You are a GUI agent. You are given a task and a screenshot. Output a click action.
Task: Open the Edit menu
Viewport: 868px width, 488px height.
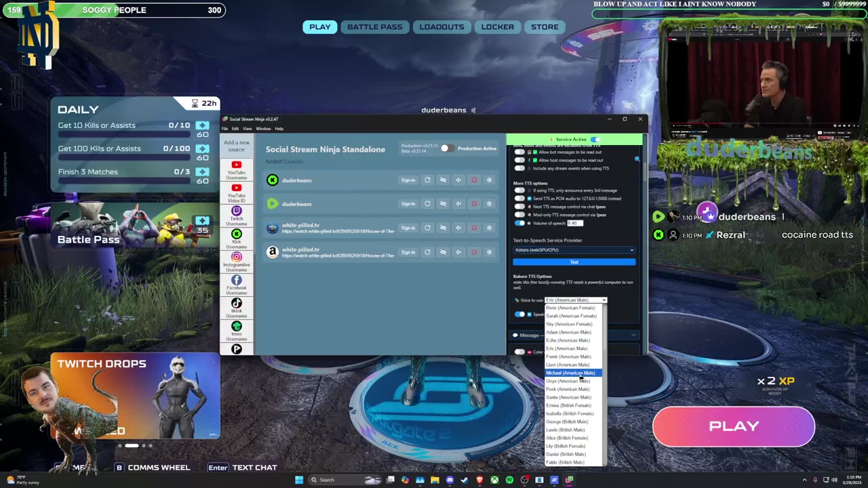[x=235, y=129]
